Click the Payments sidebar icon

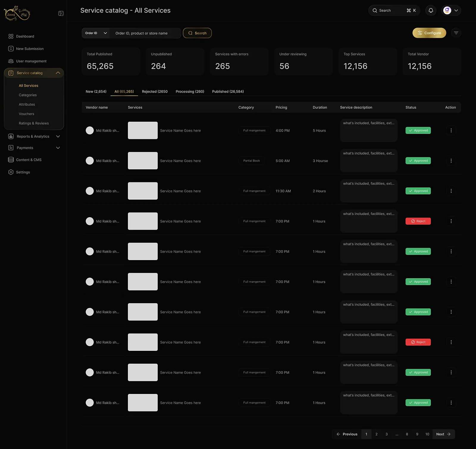[x=11, y=148]
